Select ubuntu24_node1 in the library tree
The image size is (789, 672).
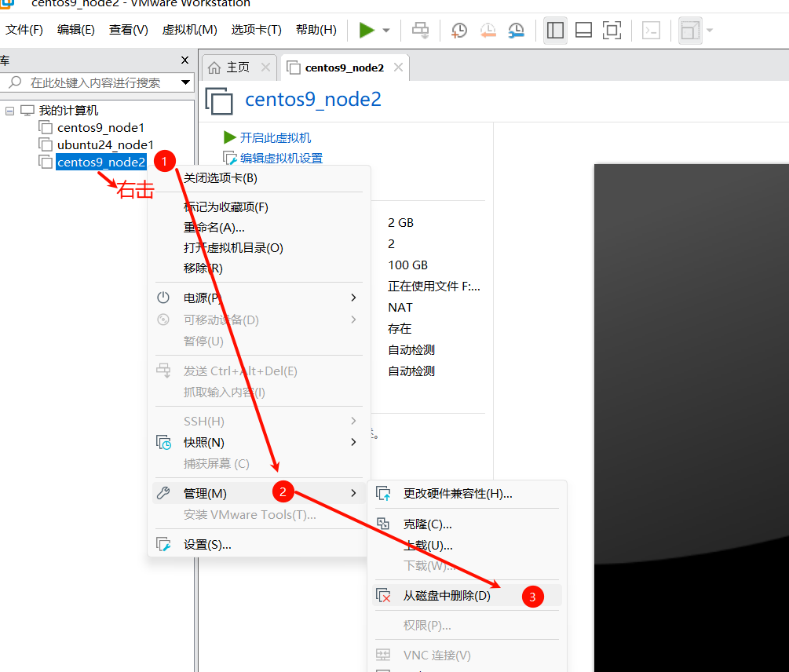[x=105, y=145]
